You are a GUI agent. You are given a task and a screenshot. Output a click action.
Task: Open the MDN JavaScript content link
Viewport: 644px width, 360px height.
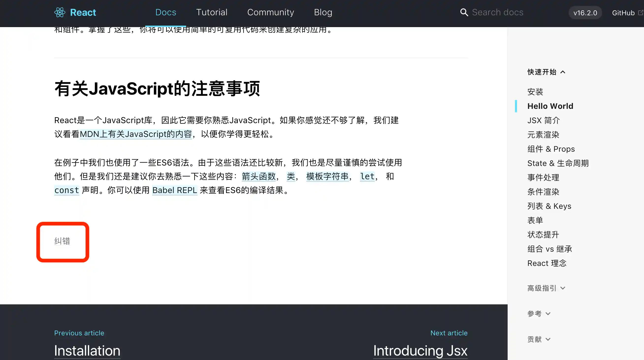[x=136, y=134]
